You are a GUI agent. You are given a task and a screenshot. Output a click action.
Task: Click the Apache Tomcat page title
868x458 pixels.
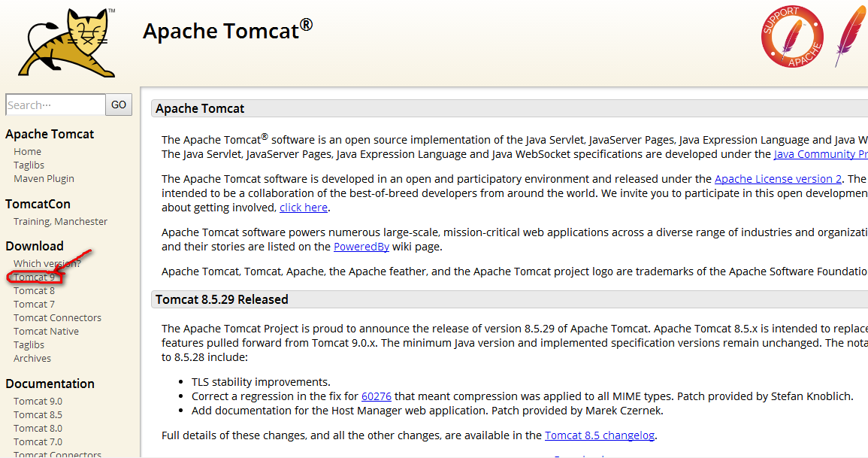(x=228, y=31)
